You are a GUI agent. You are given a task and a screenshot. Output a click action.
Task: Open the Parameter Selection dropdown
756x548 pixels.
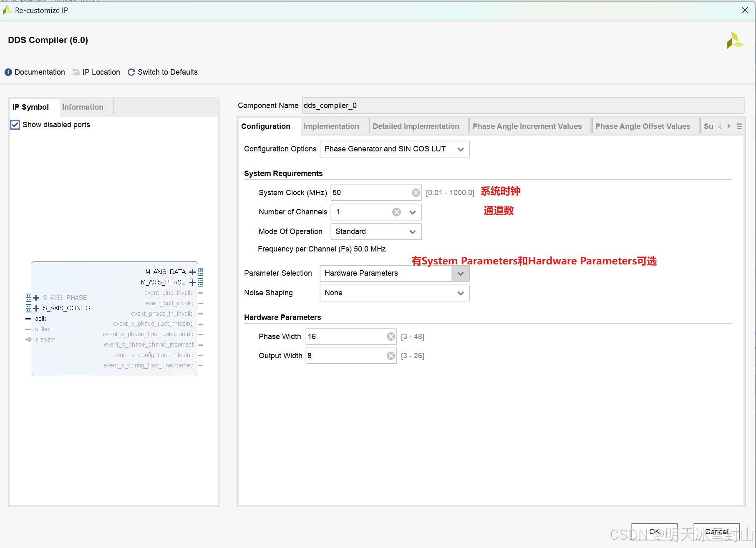click(395, 274)
